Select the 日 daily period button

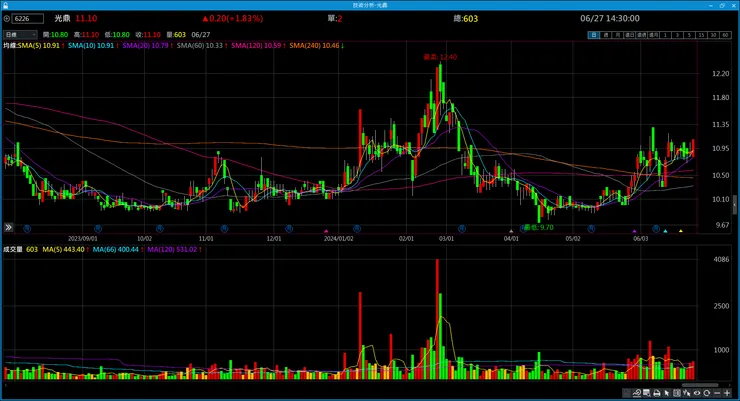point(593,35)
